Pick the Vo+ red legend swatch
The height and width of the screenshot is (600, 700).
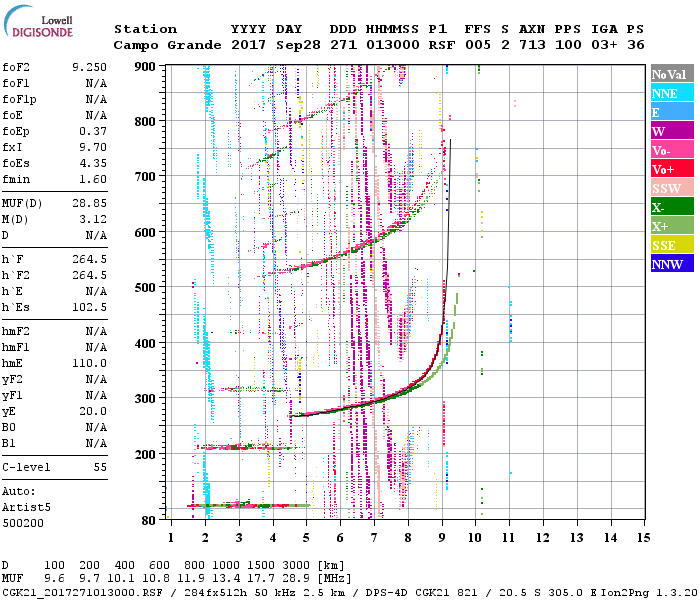[672, 169]
